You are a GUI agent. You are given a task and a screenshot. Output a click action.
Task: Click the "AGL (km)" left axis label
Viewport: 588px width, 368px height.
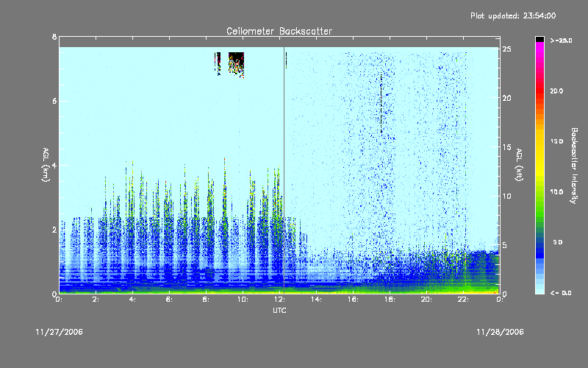pos(46,165)
